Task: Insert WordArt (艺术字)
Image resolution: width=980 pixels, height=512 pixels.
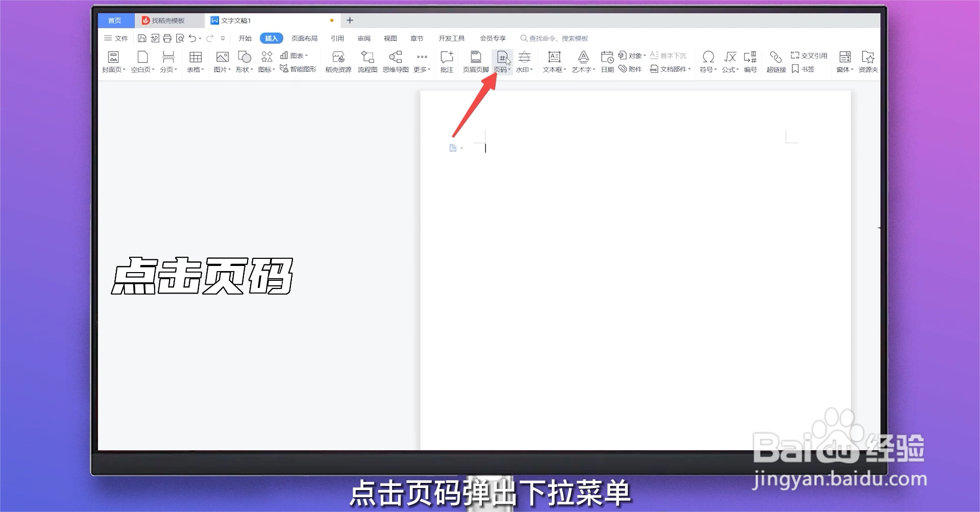Action: (583, 62)
